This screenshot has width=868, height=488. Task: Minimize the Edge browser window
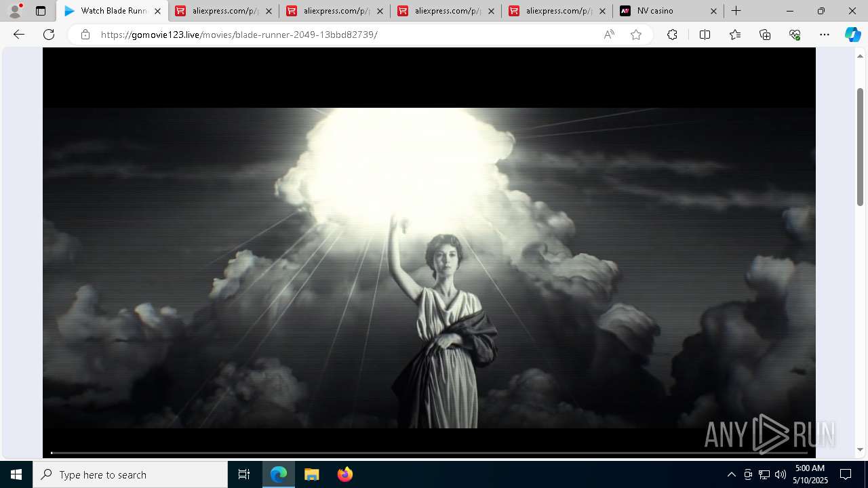(x=790, y=11)
